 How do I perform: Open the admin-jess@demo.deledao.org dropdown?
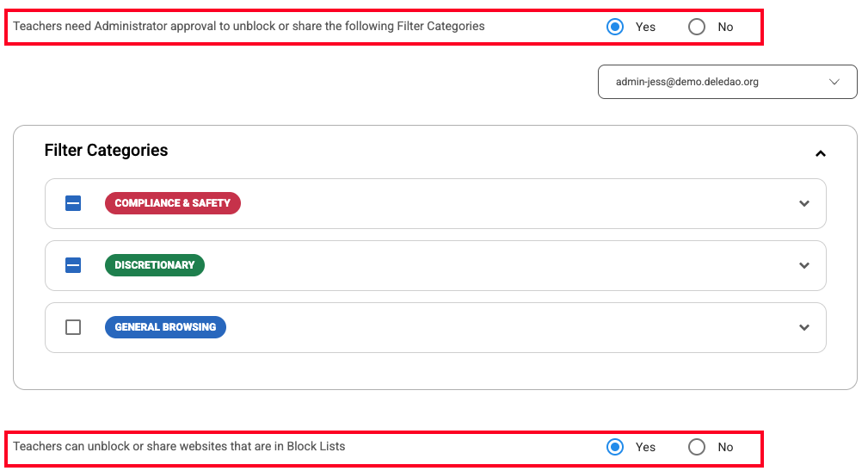pyautogui.click(x=728, y=82)
